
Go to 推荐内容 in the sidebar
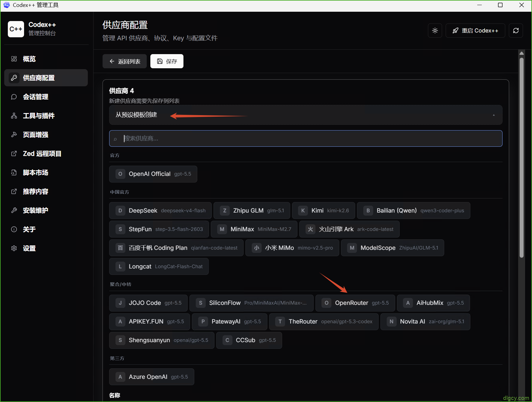(x=46, y=192)
